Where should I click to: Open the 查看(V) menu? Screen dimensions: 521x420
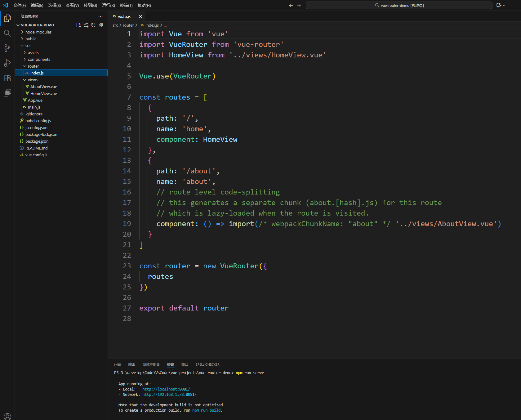click(x=72, y=5)
